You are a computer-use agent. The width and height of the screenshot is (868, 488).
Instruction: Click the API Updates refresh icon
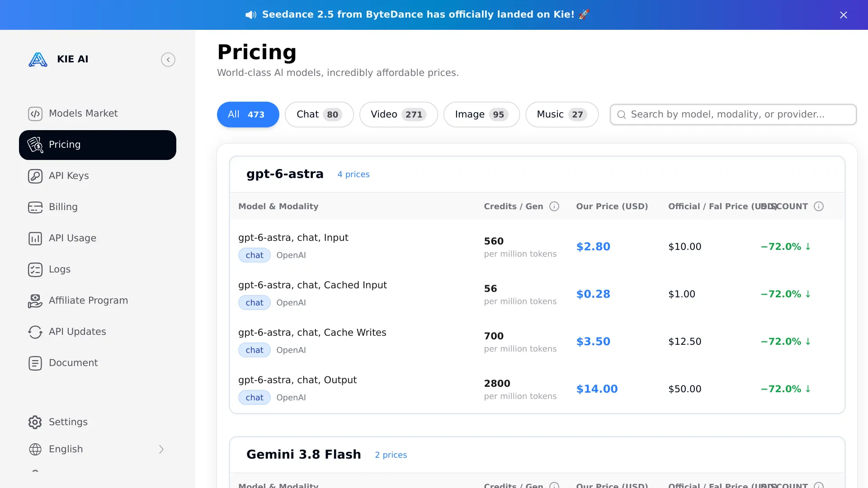click(x=35, y=332)
